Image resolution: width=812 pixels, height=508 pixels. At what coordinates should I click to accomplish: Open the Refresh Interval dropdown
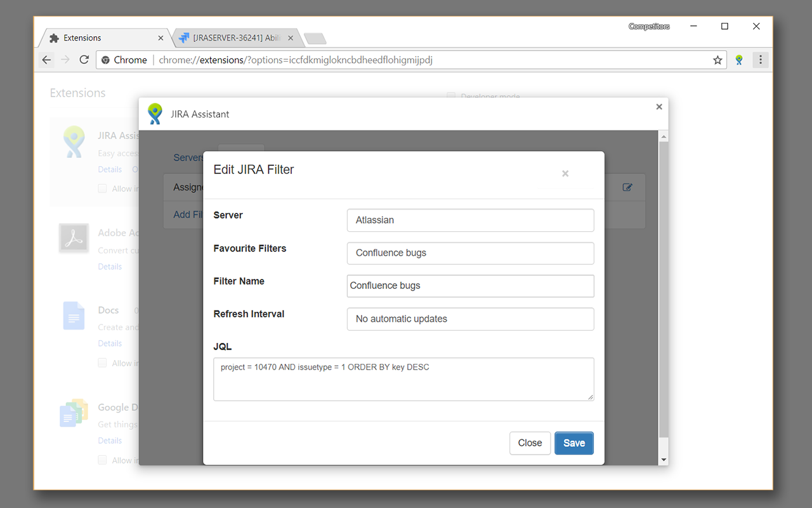click(x=470, y=319)
